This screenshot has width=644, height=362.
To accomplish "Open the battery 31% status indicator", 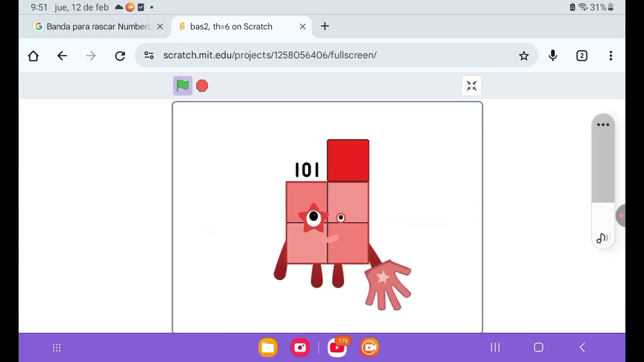I will [x=602, y=7].
